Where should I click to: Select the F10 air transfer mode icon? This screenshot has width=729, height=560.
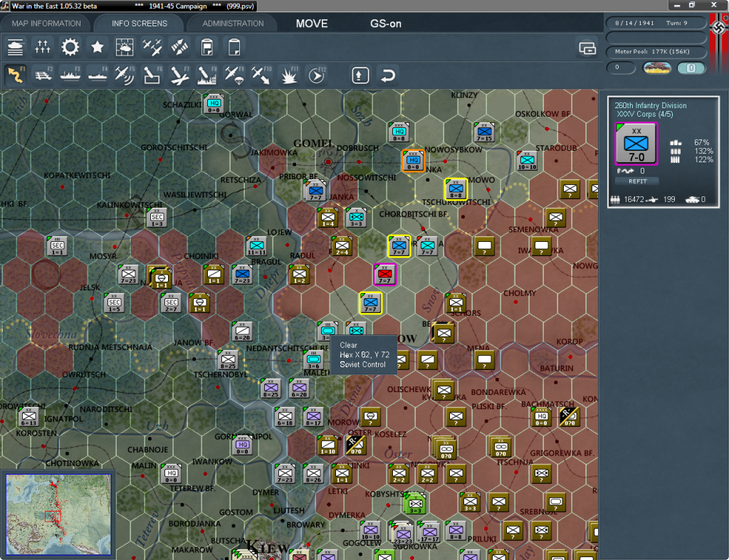click(261, 75)
